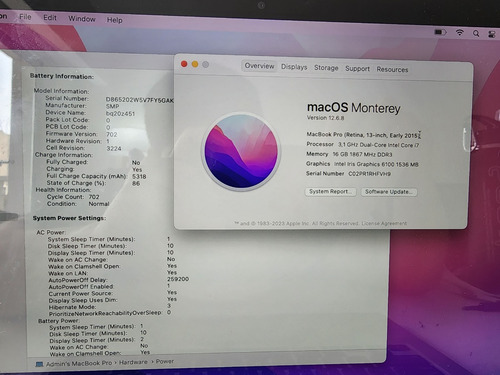Select the Overview tab
The width and height of the screenshot is (500, 375).
tap(259, 66)
